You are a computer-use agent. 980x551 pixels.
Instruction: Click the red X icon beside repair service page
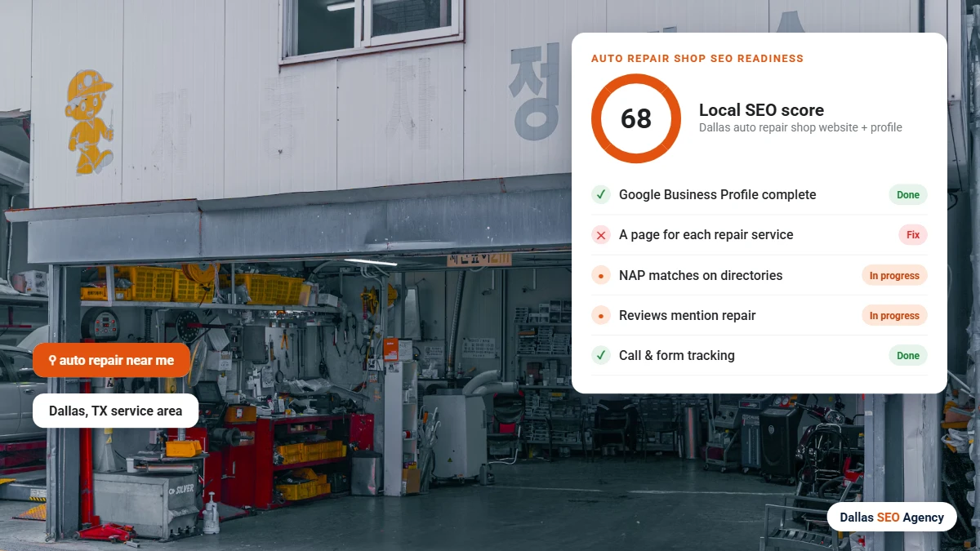[x=601, y=235]
